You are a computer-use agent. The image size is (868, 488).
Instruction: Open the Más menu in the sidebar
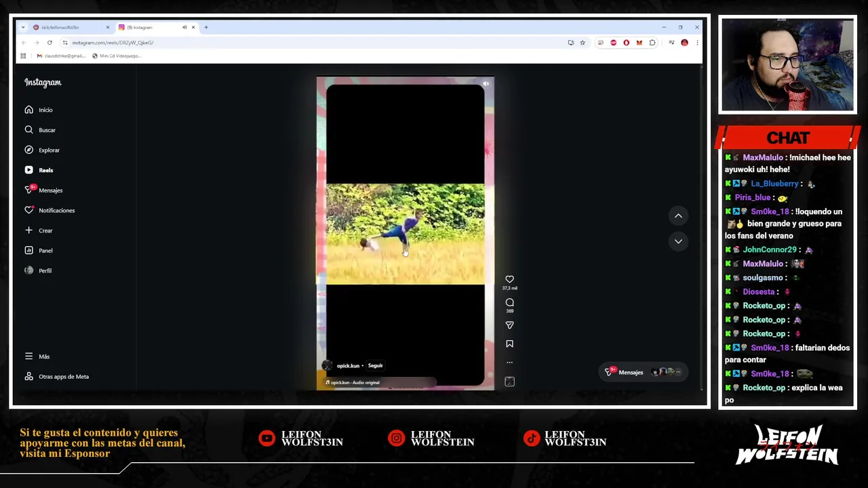(x=37, y=356)
